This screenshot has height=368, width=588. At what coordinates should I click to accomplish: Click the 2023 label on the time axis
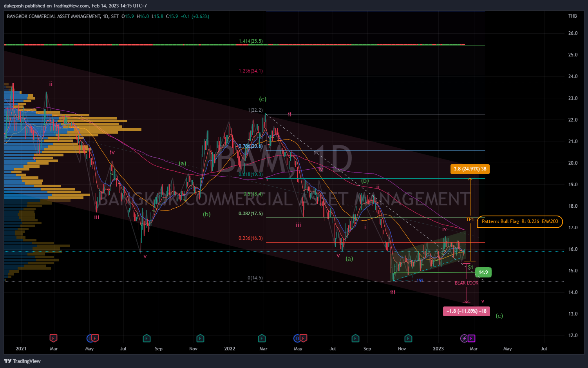tap(438, 349)
